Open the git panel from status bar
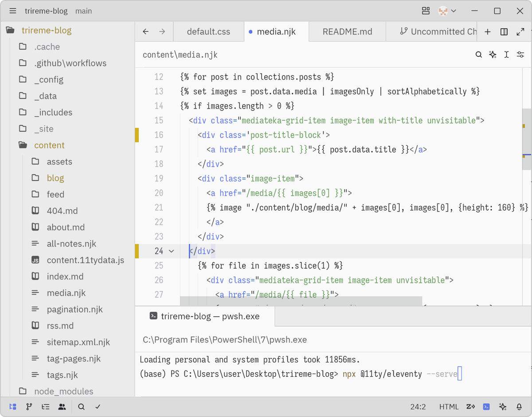Viewport: 532px width, 417px height. [x=29, y=406]
